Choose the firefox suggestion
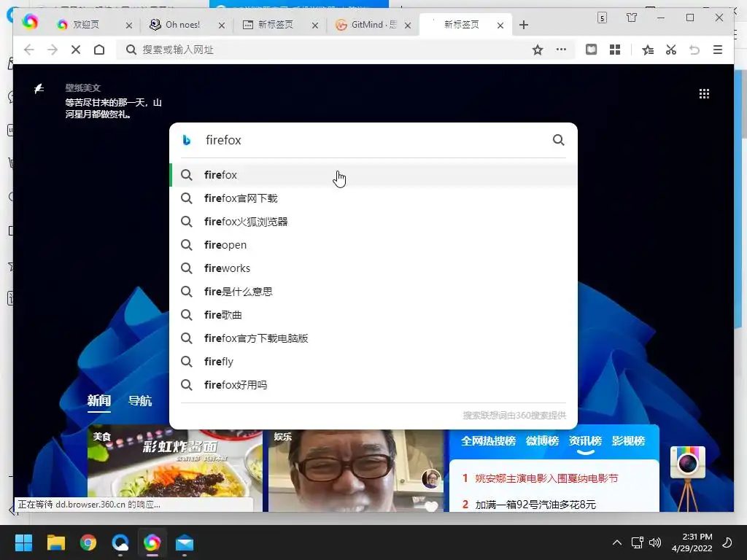Image resolution: width=747 pixels, height=560 pixels. coord(373,175)
